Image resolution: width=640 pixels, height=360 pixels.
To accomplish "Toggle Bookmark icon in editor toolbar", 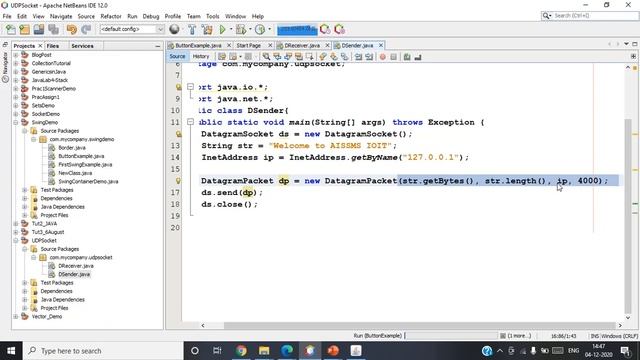I will coord(344,57).
